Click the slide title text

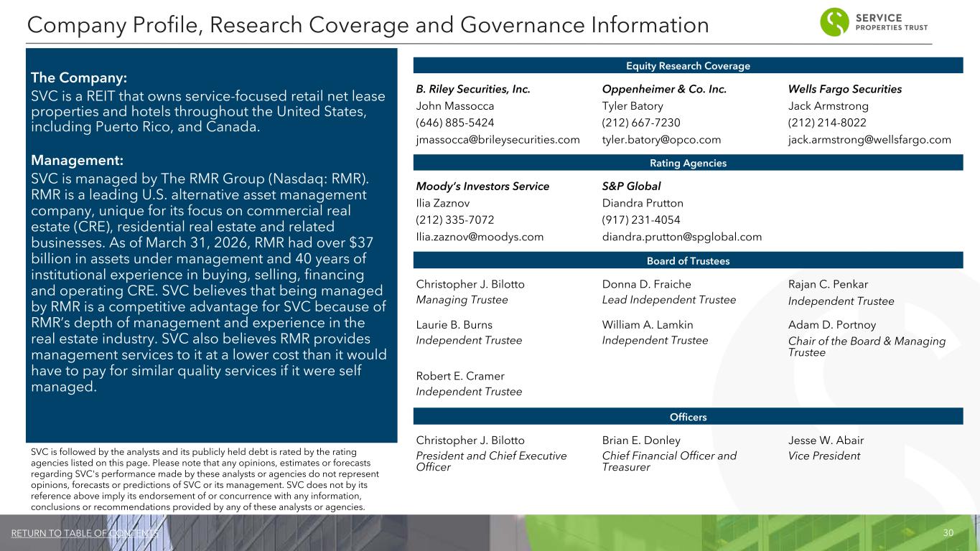(x=368, y=25)
